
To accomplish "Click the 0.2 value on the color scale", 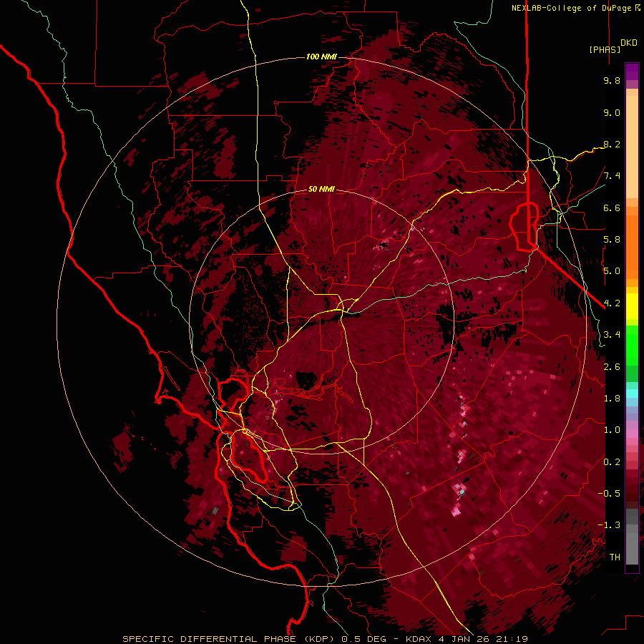I will point(612,462).
